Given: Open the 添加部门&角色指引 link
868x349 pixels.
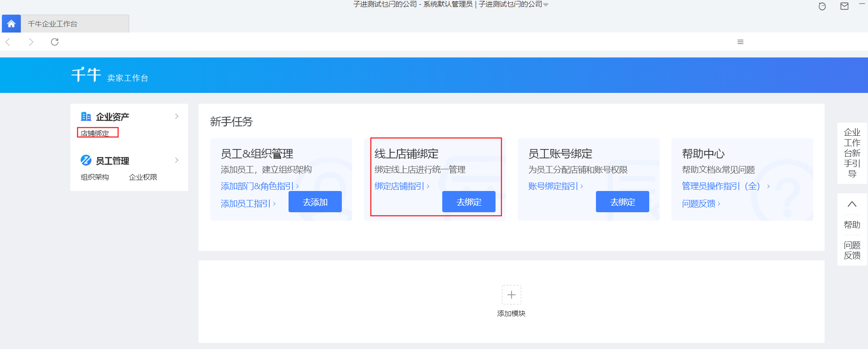Looking at the screenshot, I should coord(260,186).
